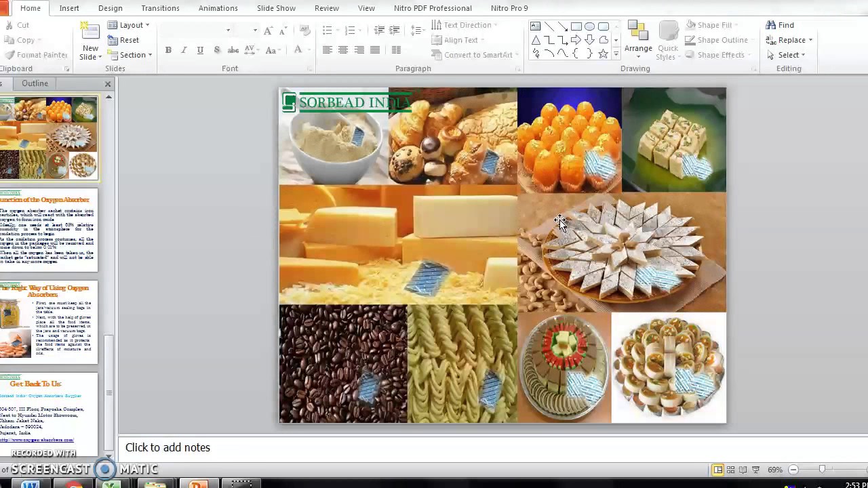868x488 pixels.
Task: Align text right
Action: click(x=359, y=50)
